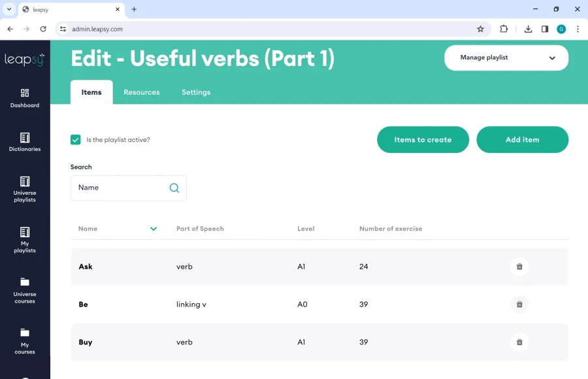This screenshot has width=588, height=379.
Task: Open the Ask item row
Action: [86, 267]
